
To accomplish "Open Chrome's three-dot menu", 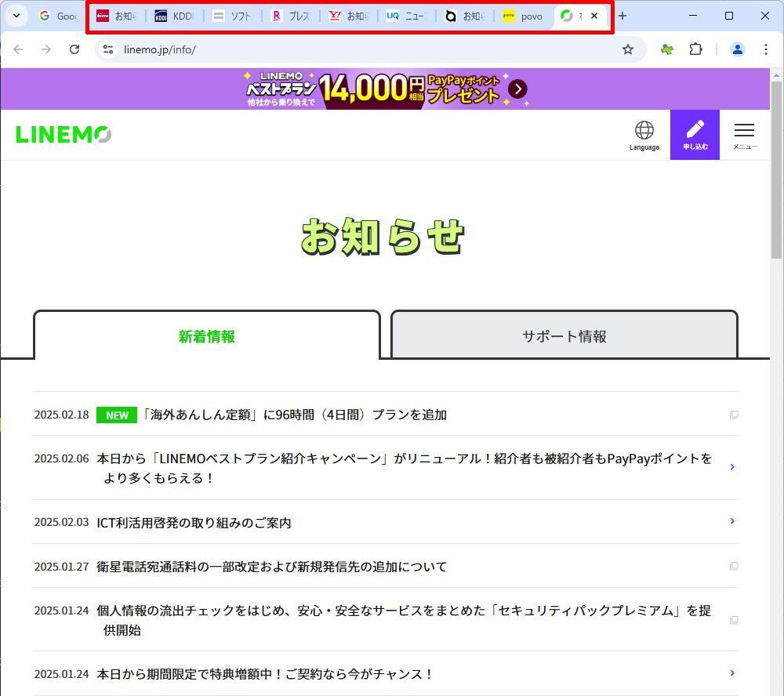I will 765,49.
